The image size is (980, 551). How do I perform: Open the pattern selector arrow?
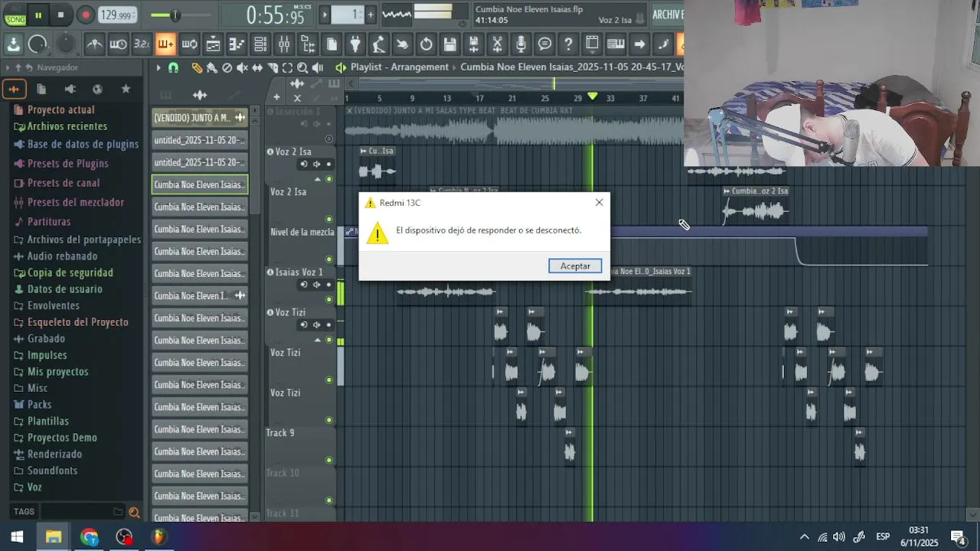pyautogui.click(x=324, y=15)
